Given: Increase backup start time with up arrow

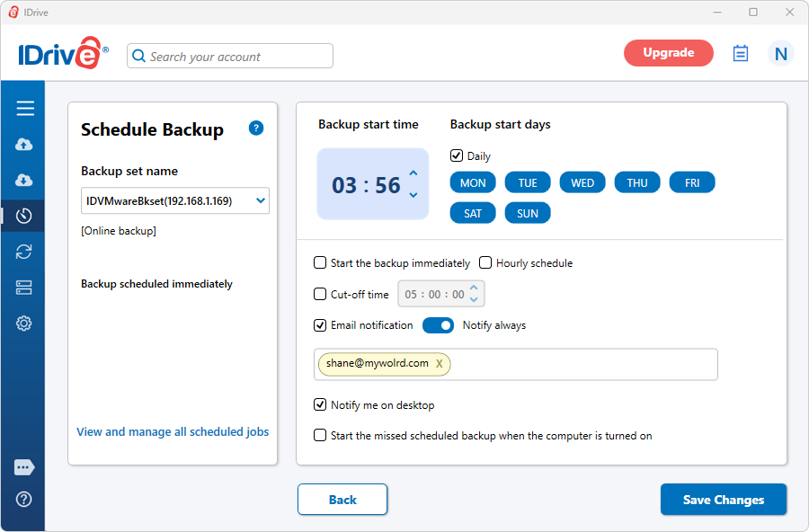Looking at the screenshot, I should click(413, 174).
